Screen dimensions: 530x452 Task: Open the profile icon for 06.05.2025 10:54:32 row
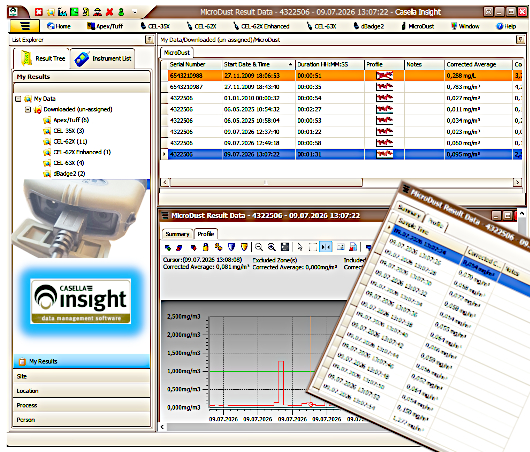point(384,109)
